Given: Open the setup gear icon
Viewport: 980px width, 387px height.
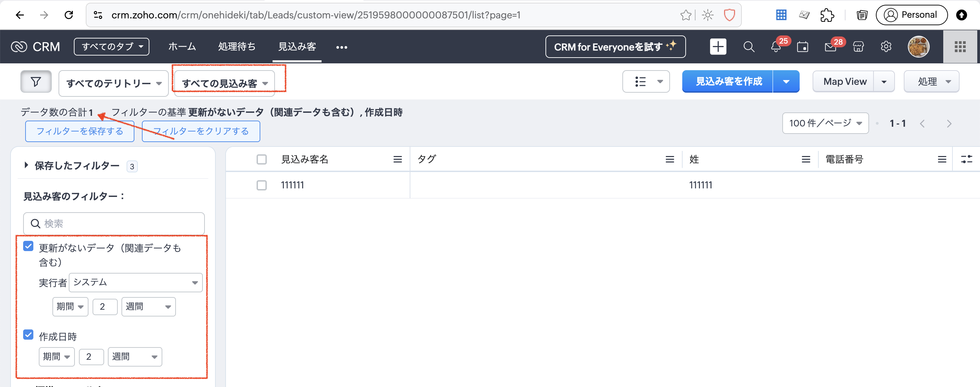Looking at the screenshot, I should 886,47.
